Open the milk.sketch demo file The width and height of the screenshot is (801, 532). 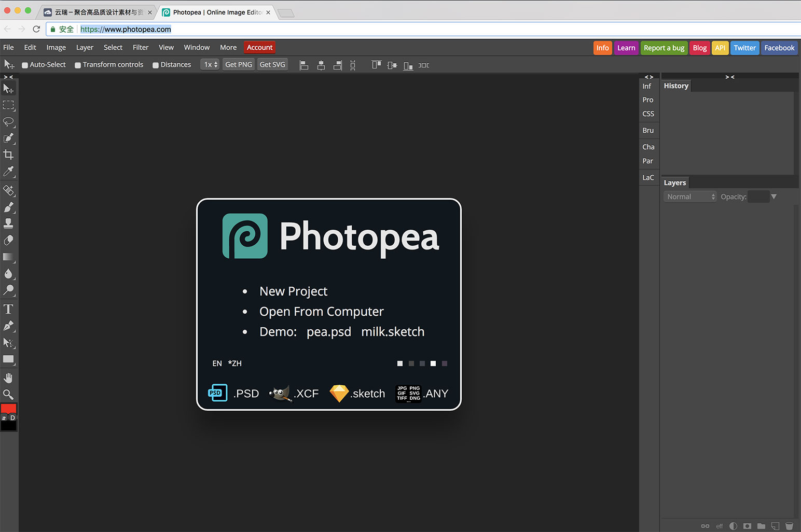[393, 332]
